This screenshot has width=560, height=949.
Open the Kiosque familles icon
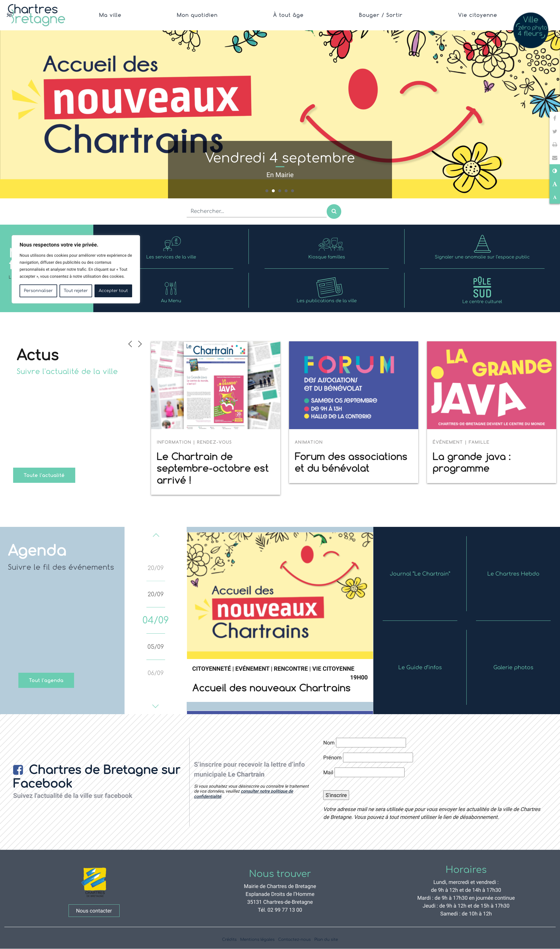pyautogui.click(x=330, y=244)
